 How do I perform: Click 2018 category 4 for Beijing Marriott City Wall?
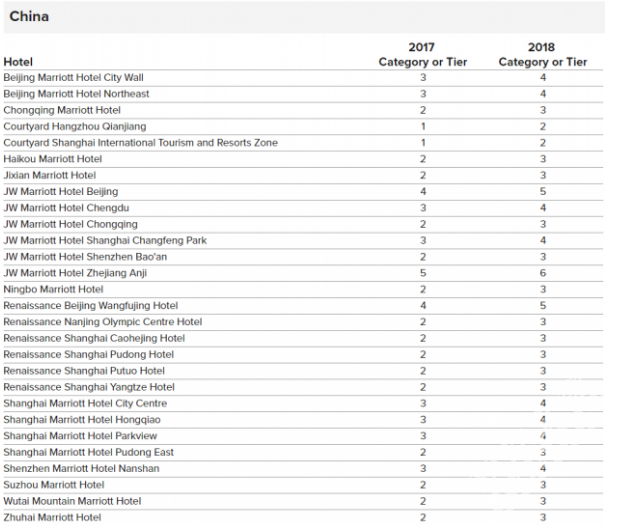543,77
